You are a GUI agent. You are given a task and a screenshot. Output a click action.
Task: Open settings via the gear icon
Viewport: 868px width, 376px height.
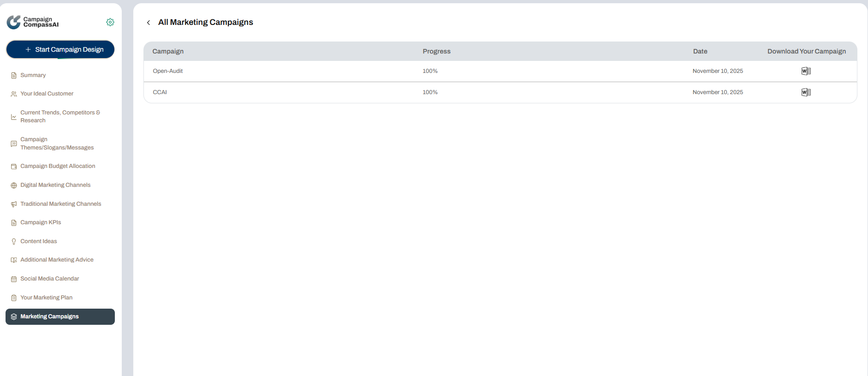pos(110,22)
